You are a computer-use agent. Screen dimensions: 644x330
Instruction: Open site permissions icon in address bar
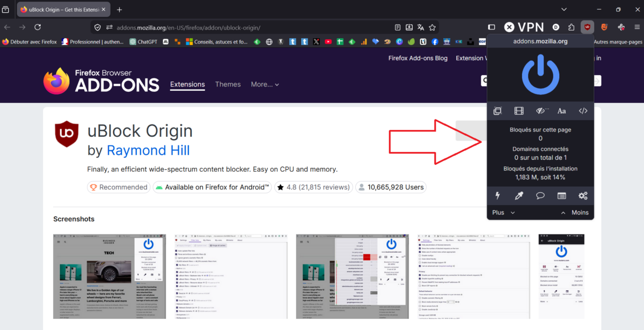(x=109, y=27)
